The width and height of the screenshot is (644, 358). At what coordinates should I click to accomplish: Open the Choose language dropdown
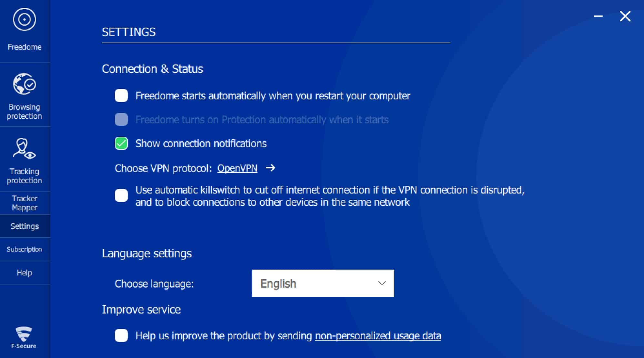click(x=323, y=283)
